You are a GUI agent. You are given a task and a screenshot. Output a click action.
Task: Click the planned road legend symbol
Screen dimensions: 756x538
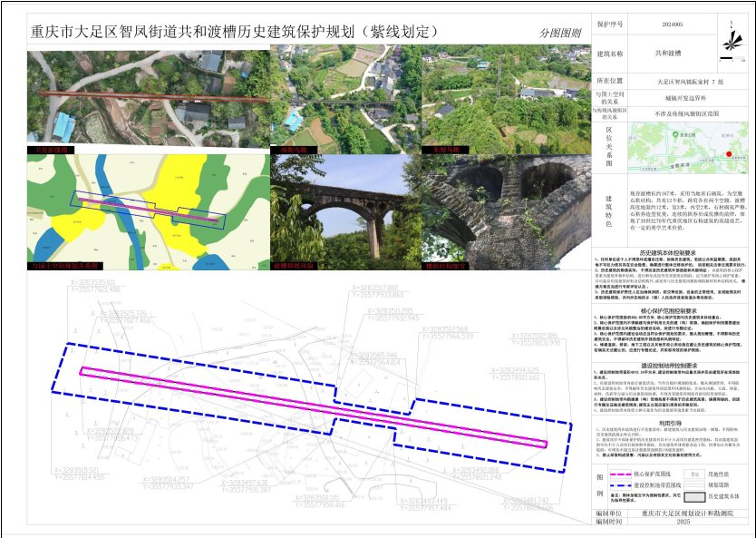tap(694, 485)
